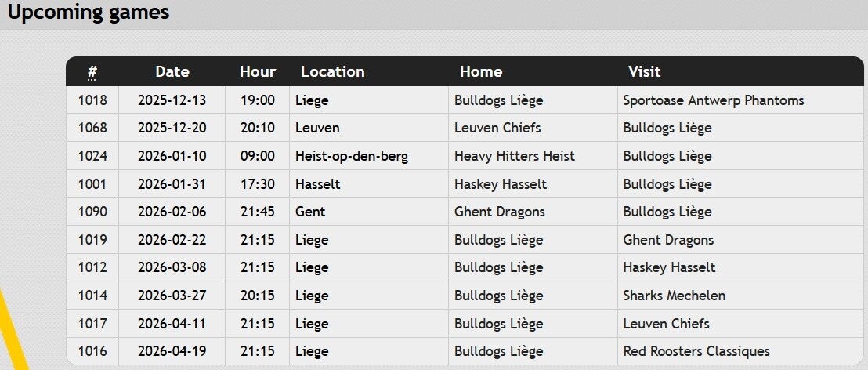Image resolution: width=868 pixels, height=370 pixels.
Task: Click Sportoase Antwerp Phantoms visiting team
Action: (713, 100)
